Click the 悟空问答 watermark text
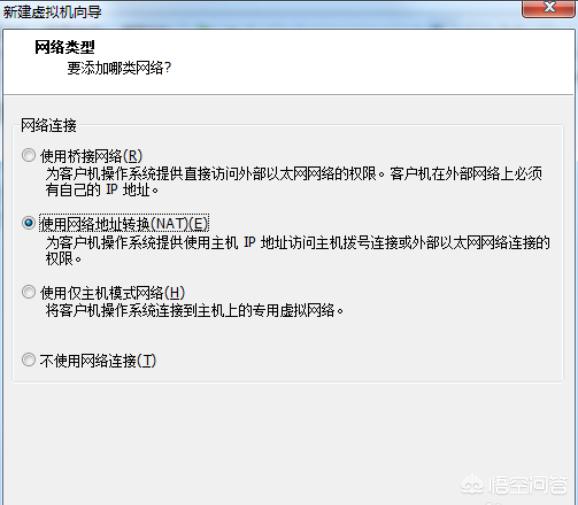 point(528,485)
